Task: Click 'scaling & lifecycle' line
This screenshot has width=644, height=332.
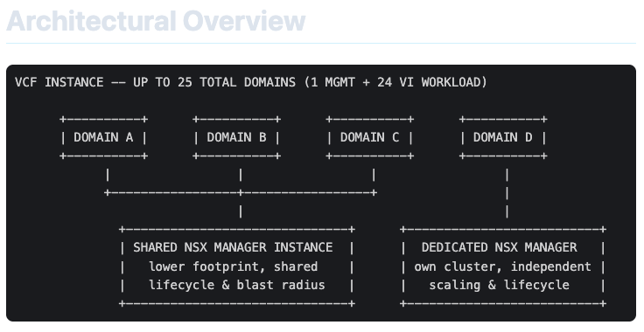Action: 499,285
